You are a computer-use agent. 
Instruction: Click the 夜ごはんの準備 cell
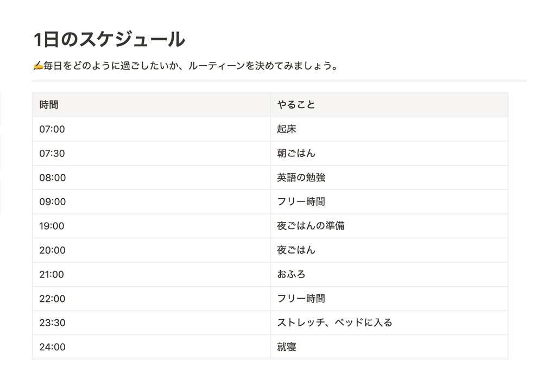389,226
